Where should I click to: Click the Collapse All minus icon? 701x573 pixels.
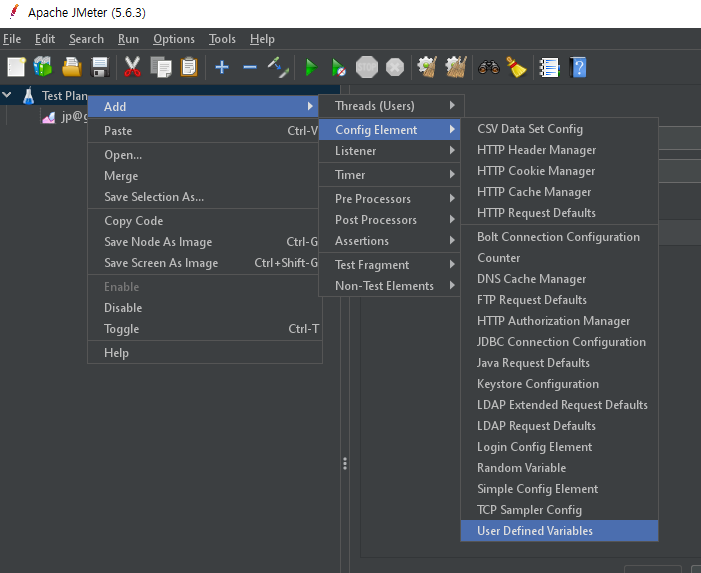(x=250, y=67)
